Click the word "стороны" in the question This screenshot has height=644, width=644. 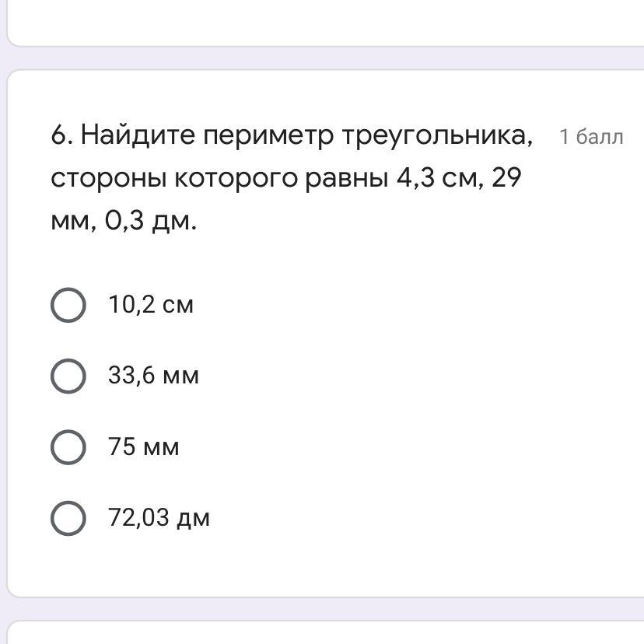click(108, 179)
